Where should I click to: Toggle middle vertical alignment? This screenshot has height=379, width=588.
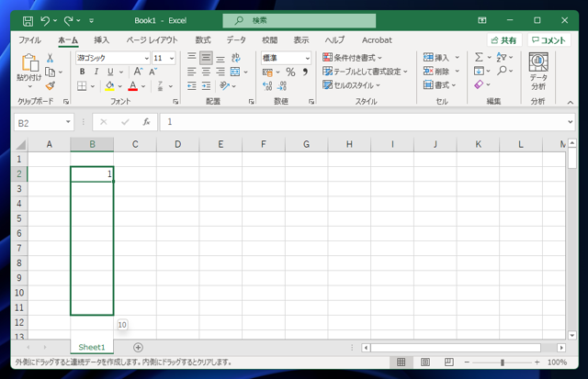point(206,58)
